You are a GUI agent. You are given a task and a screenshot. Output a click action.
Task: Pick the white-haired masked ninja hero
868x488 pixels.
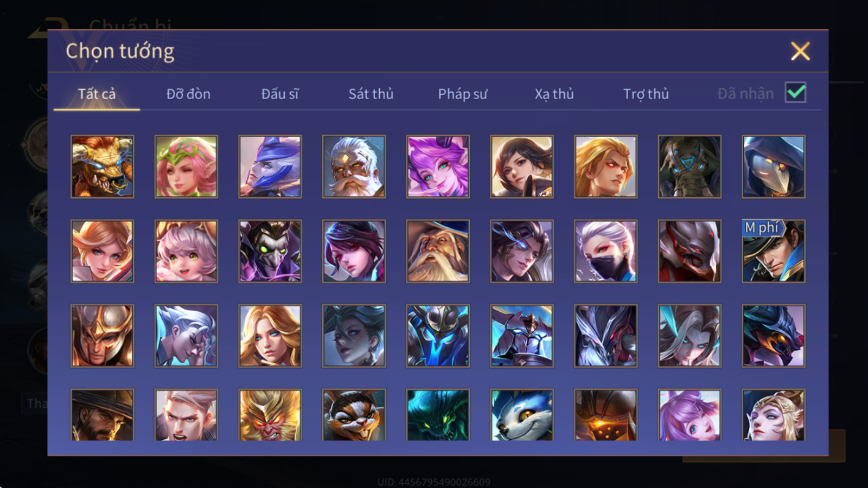click(605, 251)
